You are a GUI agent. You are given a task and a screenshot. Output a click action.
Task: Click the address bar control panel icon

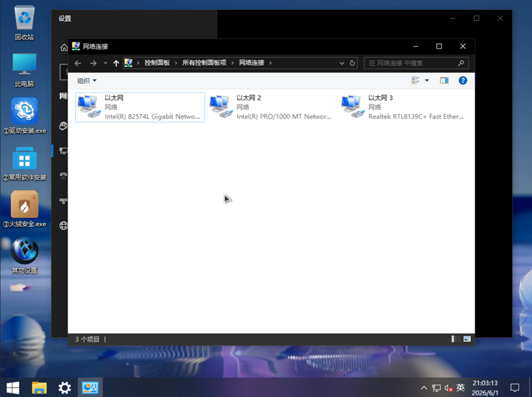[129, 63]
